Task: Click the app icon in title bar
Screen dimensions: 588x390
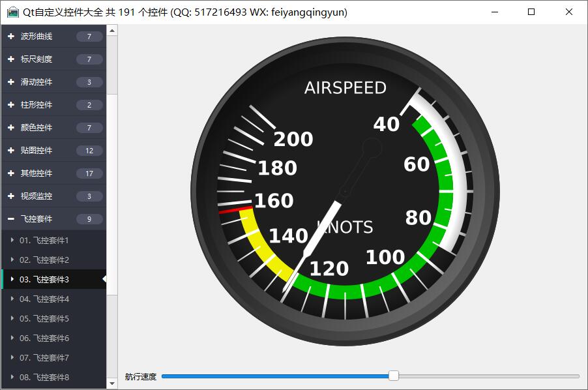Action: point(12,12)
